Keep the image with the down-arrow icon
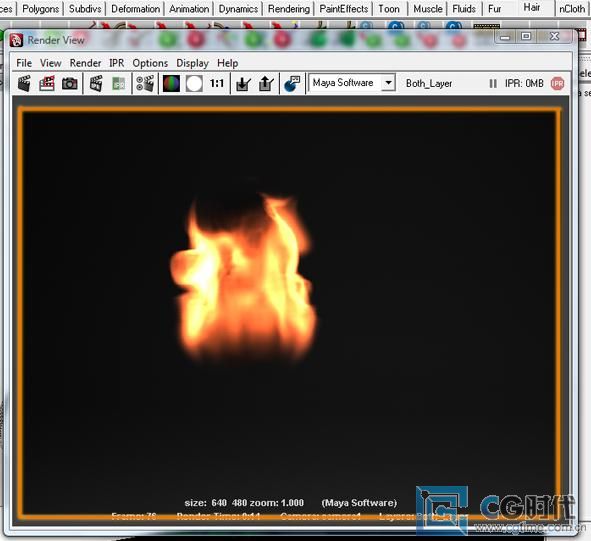 pos(243,83)
